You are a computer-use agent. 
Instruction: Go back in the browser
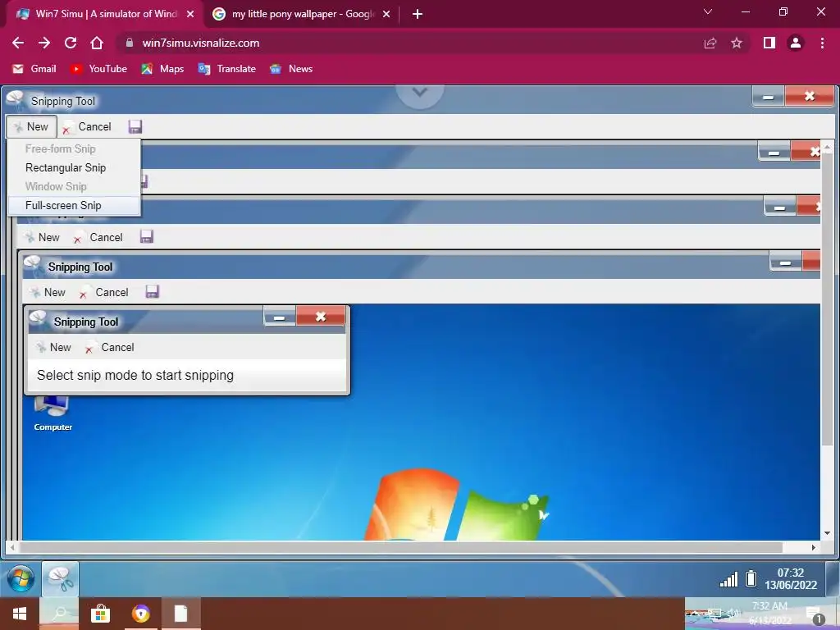[x=18, y=43]
